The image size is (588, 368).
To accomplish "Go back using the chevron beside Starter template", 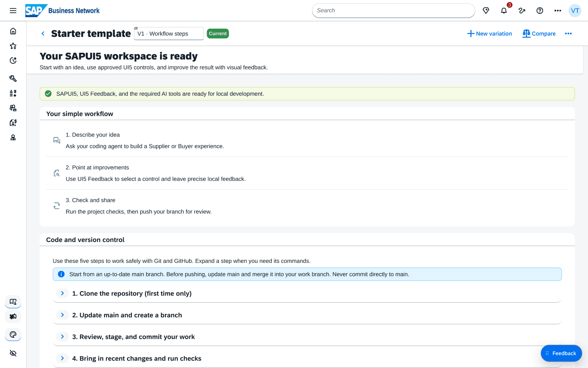I will click(x=43, y=34).
